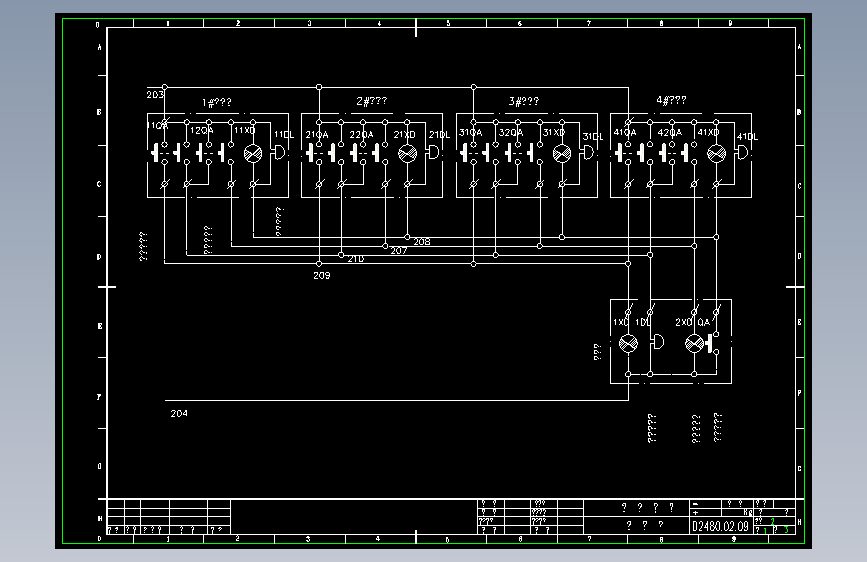
Task: Click the 21DL buzzer symbol
Action: (434, 152)
